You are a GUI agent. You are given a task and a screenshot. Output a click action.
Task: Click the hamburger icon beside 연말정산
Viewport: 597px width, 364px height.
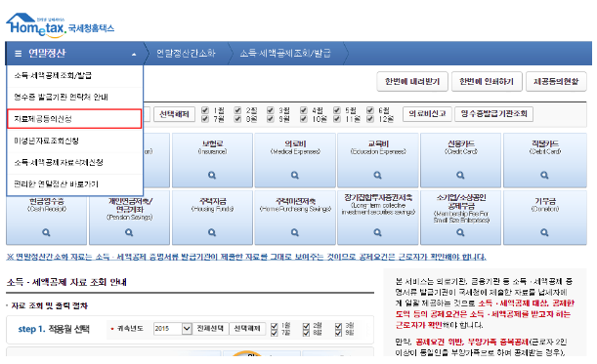point(18,54)
